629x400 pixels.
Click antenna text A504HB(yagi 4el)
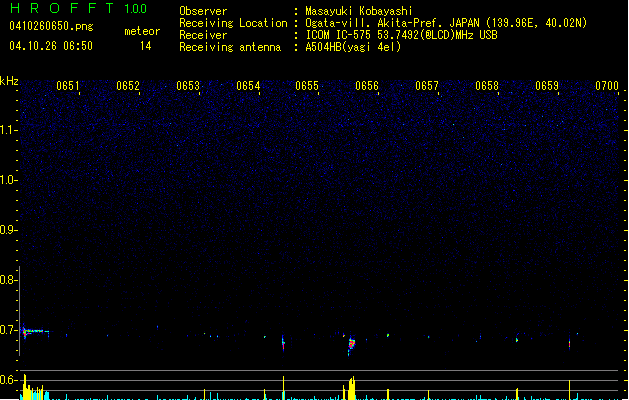coord(353,47)
